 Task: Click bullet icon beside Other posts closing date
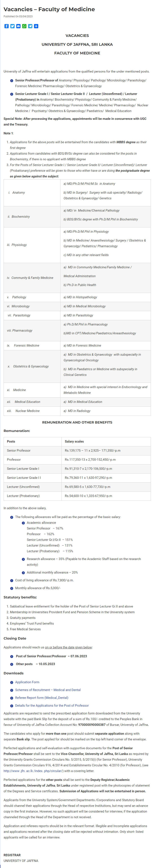point(12,664)
